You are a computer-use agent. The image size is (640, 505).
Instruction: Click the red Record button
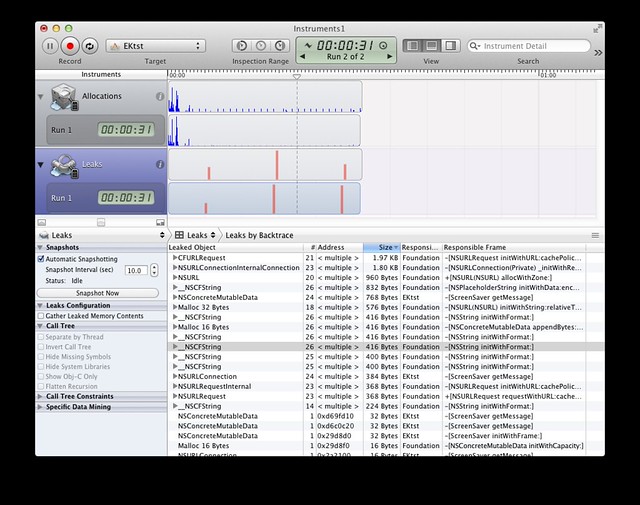pyautogui.click(x=70, y=46)
